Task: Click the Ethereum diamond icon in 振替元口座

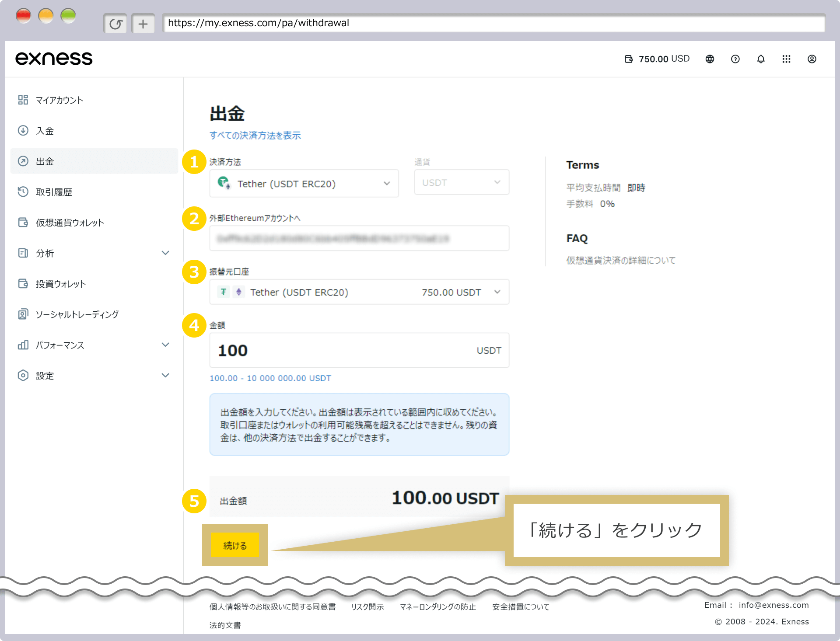Action: [x=239, y=292]
